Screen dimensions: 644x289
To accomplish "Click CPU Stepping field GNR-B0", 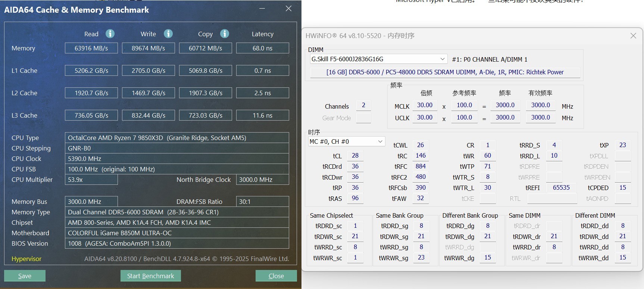I will click(x=177, y=148).
